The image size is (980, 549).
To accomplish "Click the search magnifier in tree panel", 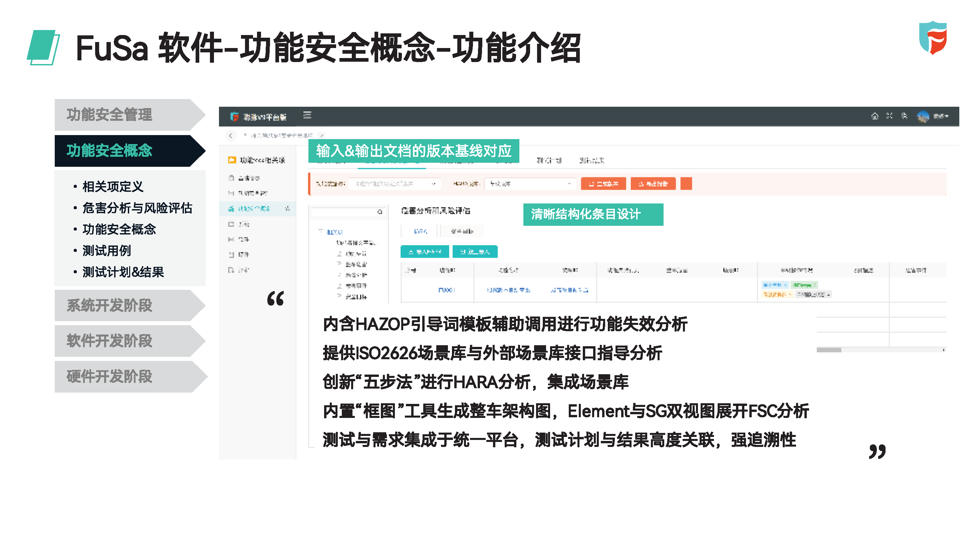I will (x=380, y=212).
